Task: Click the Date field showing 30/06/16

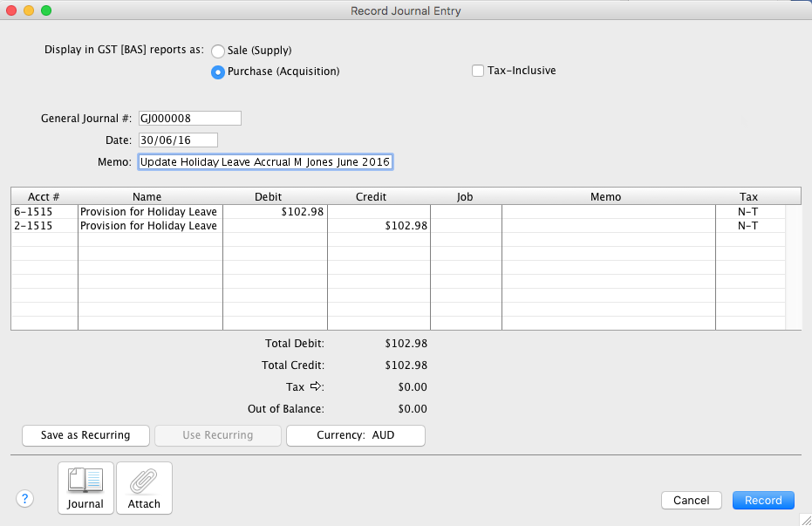Action: click(x=178, y=140)
